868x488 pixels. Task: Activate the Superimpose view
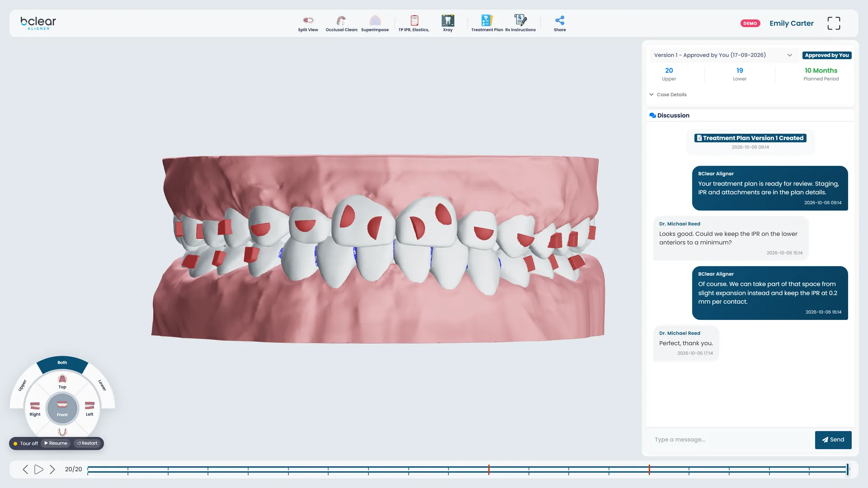(x=375, y=23)
